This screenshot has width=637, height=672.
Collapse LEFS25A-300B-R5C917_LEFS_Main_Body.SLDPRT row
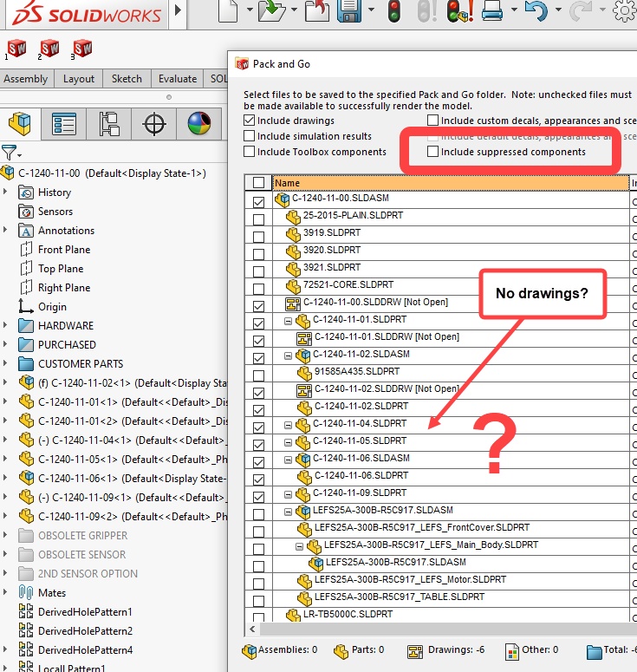pyautogui.click(x=300, y=546)
